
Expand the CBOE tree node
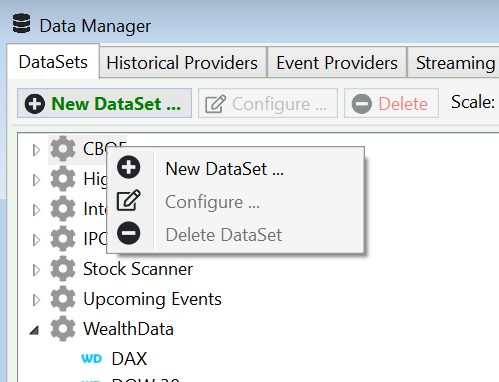tap(36, 150)
